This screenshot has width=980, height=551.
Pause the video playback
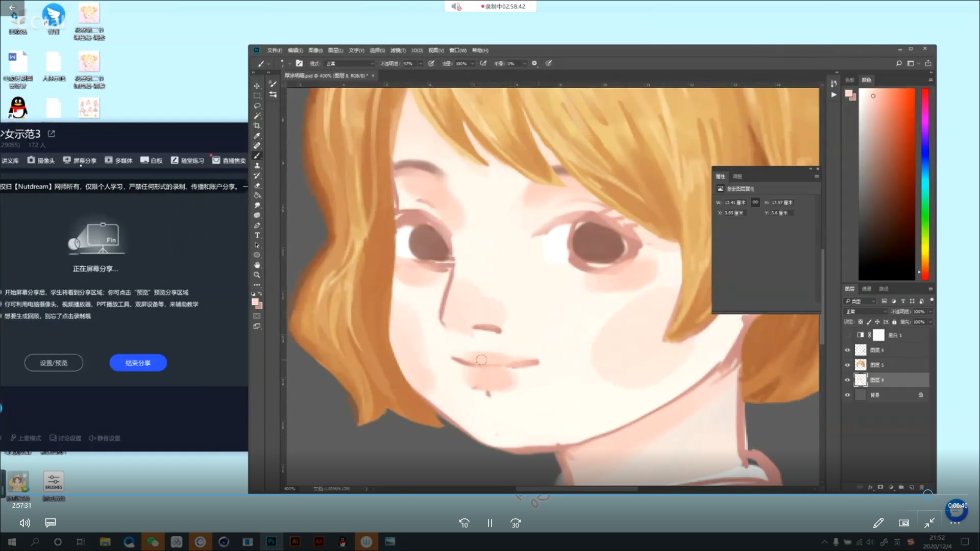[489, 523]
